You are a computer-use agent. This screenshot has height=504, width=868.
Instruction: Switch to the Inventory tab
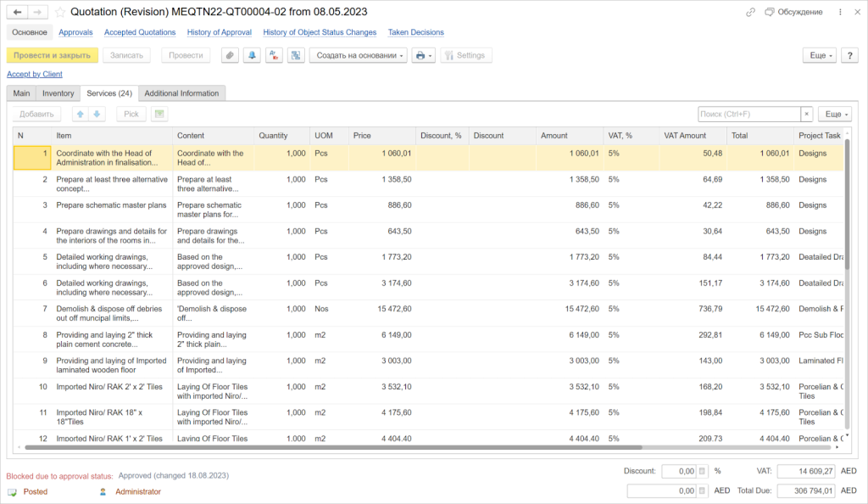57,93
